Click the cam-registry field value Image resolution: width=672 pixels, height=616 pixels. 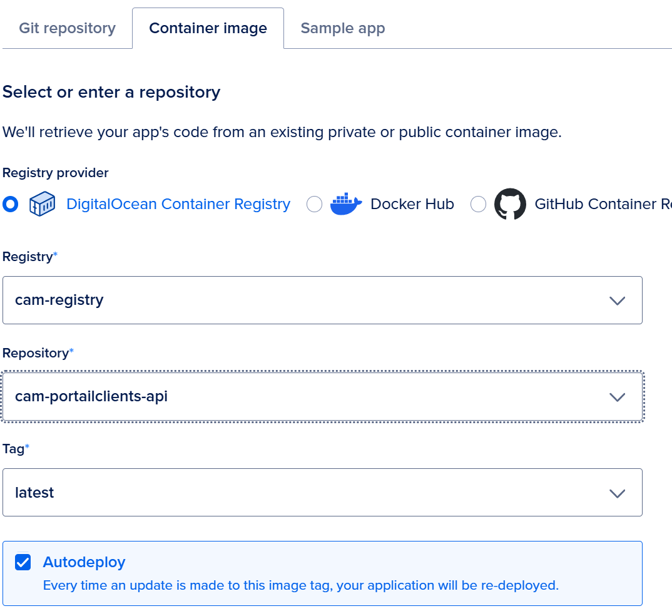pyautogui.click(x=59, y=300)
